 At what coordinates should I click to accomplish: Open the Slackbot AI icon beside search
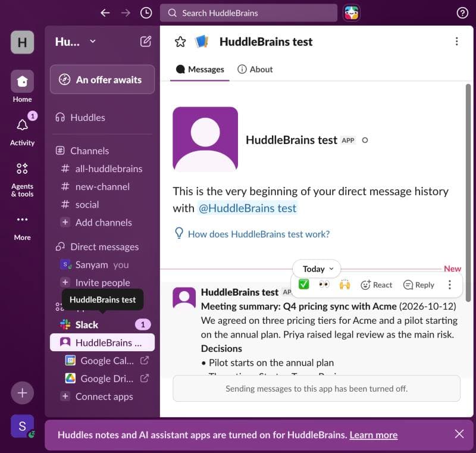pyautogui.click(x=351, y=13)
